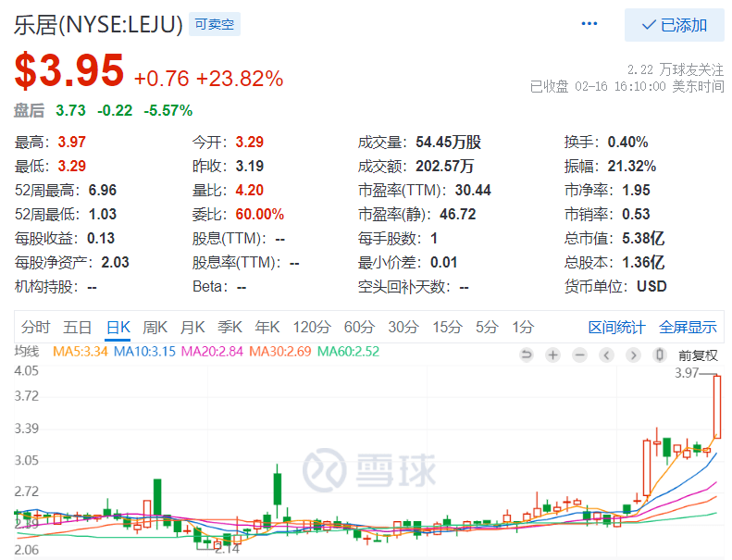Click the MA60:2.52 indicator label

pos(348,351)
